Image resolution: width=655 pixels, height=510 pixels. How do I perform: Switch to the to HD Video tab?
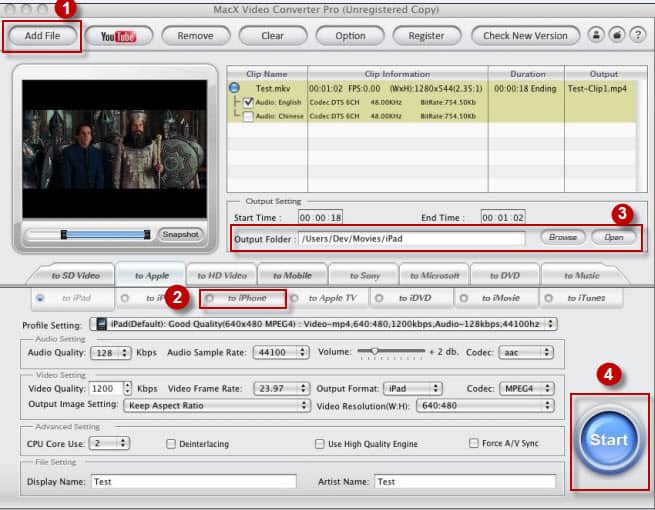pyautogui.click(x=222, y=276)
